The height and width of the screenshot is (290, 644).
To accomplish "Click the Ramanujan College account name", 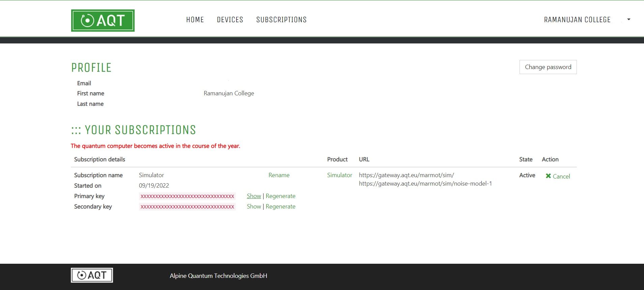I will (x=577, y=20).
